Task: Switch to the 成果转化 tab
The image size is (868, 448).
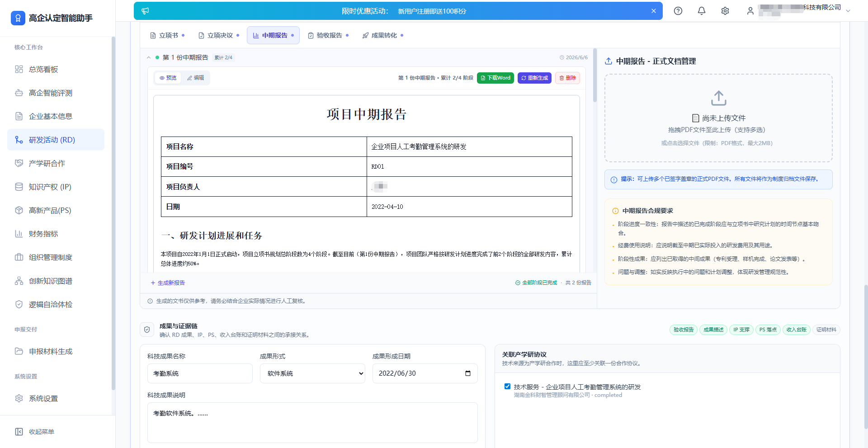Action: coord(382,35)
